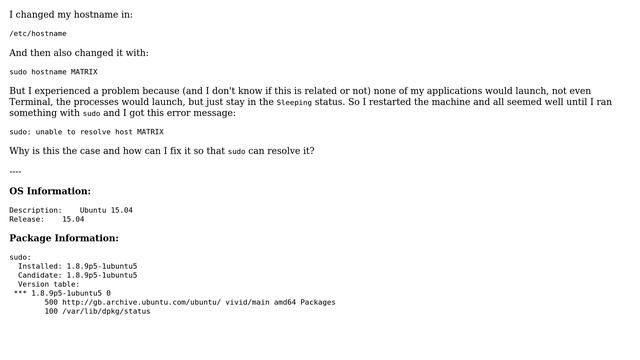The image size is (640, 360).
Task: Click the inline 'sudo' code after 'something with'
Action: pos(91,113)
